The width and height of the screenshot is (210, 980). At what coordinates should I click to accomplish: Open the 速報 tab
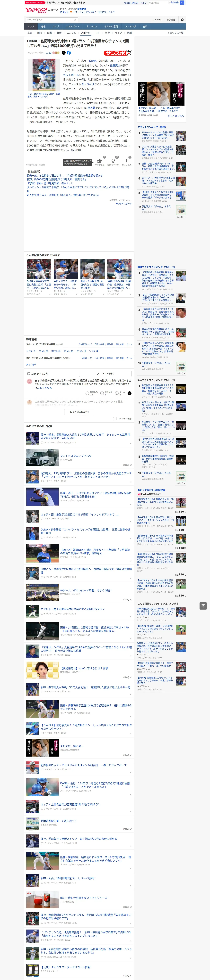[x=43, y=27]
